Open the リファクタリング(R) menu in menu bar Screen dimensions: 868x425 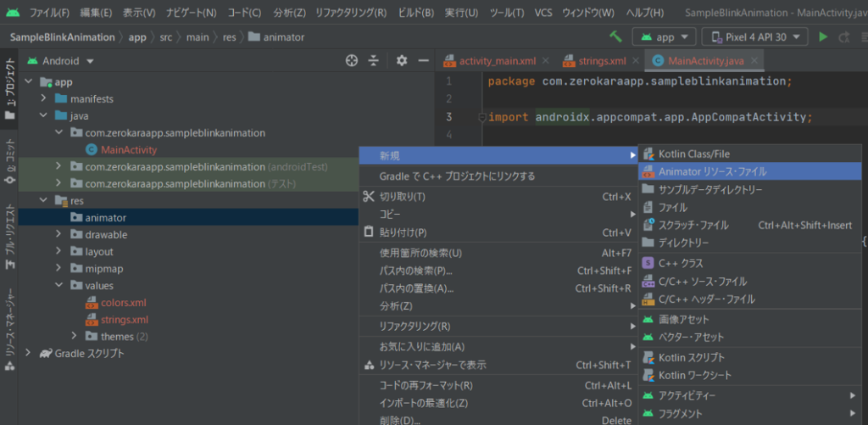pyautogui.click(x=351, y=12)
